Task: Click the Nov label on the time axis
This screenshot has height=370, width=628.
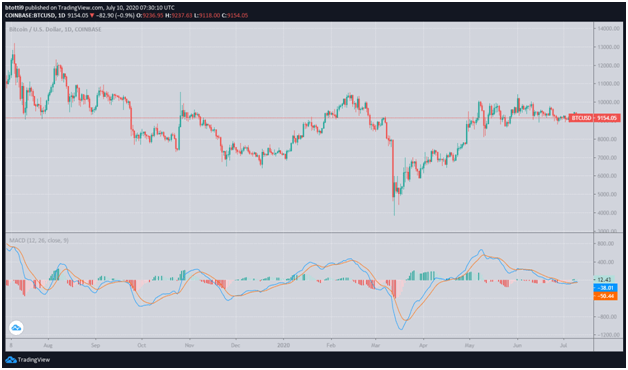Action: [x=189, y=344]
